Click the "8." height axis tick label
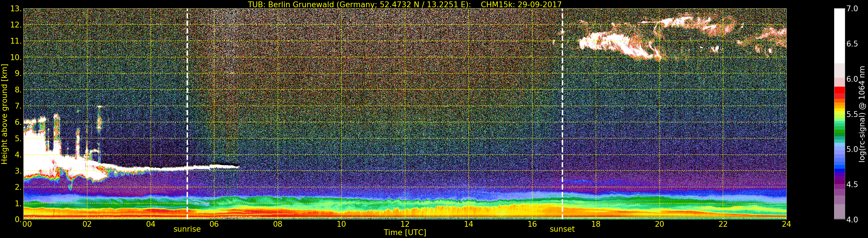 point(18,90)
